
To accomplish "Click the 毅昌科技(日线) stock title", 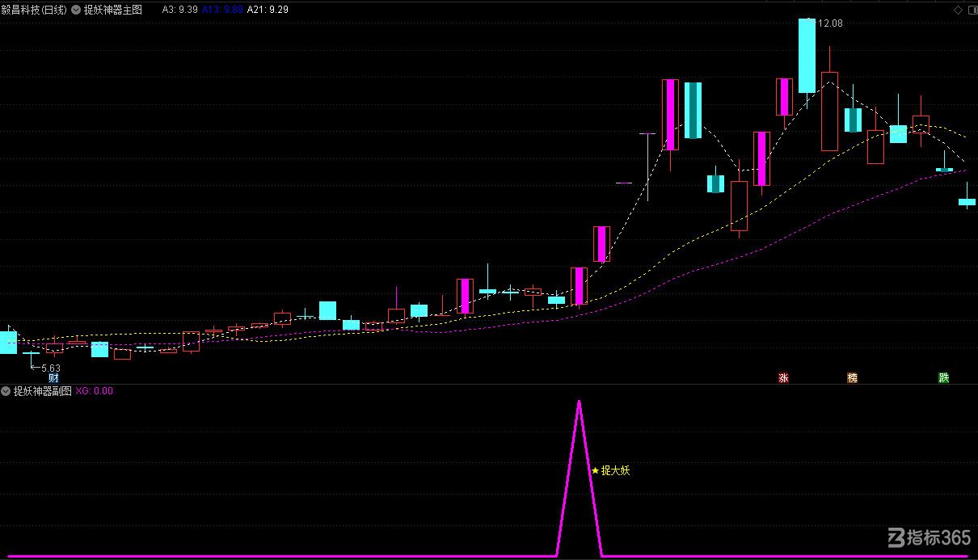I will pyautogui.click(x=35, y=10).
